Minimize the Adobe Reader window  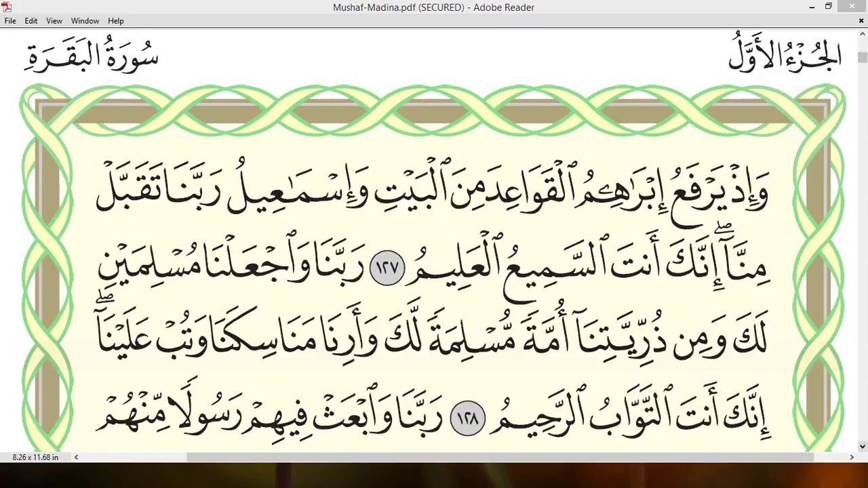point(812,7)
